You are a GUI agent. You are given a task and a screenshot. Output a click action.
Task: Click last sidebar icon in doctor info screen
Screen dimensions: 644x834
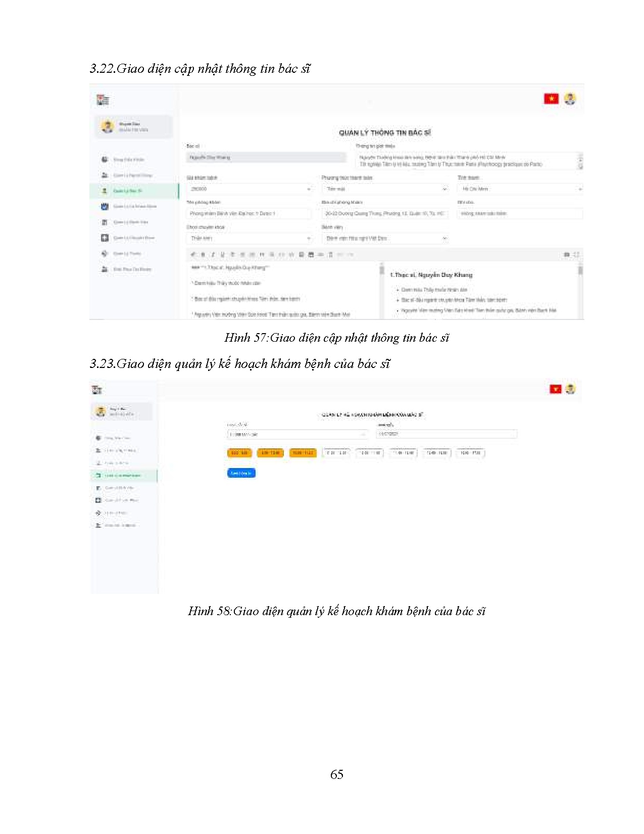(x=105, y=269)
